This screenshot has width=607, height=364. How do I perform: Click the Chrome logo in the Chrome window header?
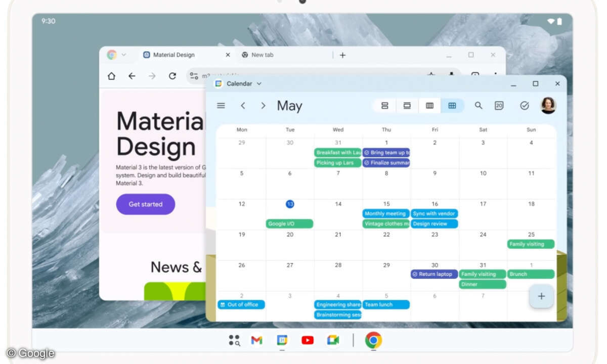click(112, 55)
